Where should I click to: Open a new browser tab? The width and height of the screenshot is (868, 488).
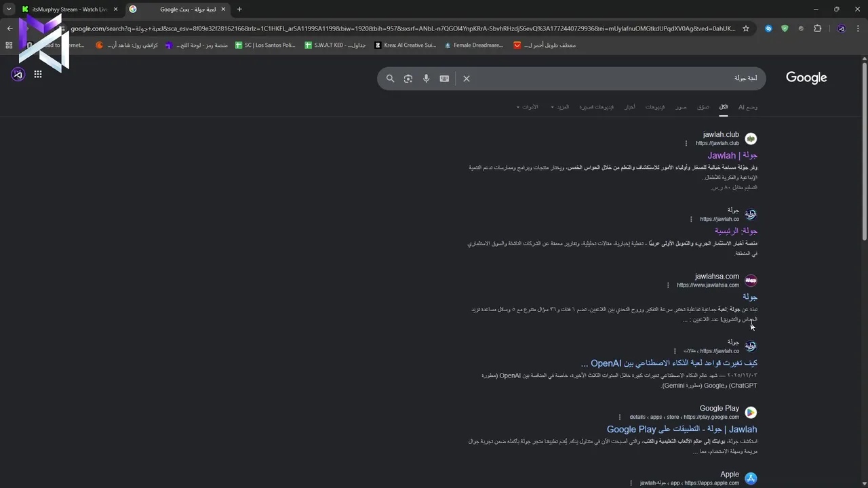pyautogui.click(x=239, y=9)
